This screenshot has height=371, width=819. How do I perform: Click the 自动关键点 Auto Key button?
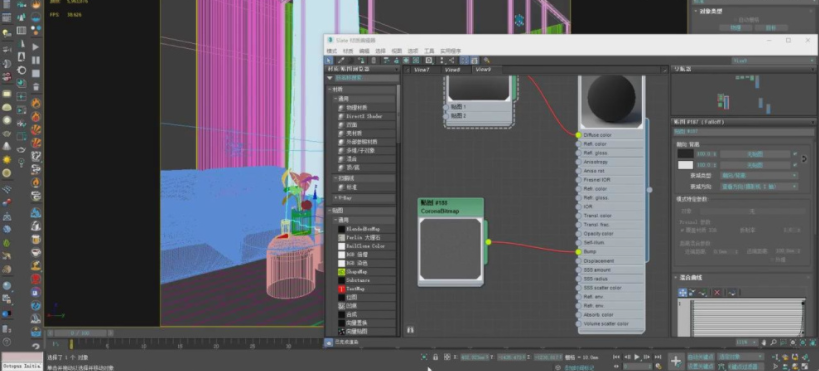pos(700,357)
